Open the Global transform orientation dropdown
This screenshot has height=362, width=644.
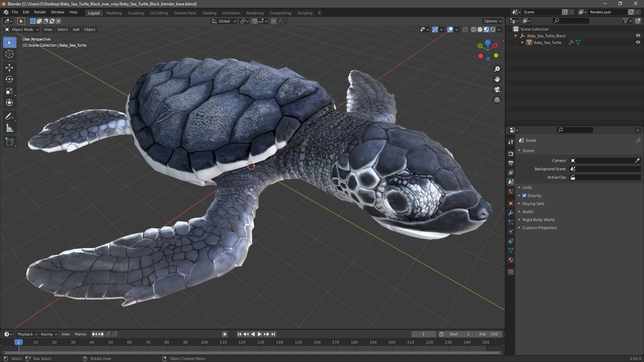[224, 21]
